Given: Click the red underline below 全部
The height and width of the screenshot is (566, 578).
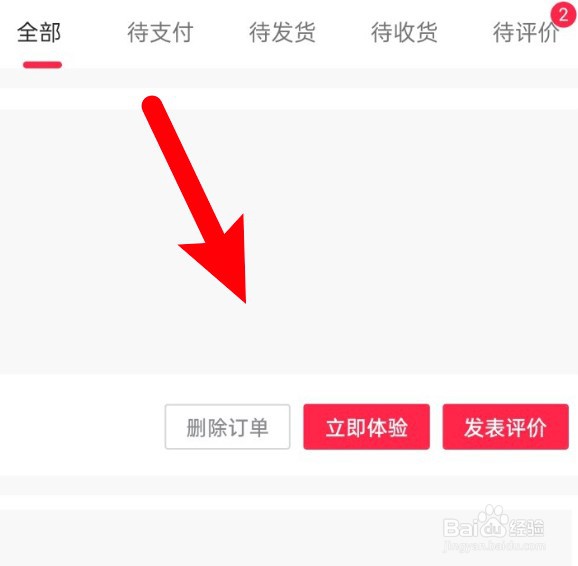Looking at the screenshot, I should 42,65.
